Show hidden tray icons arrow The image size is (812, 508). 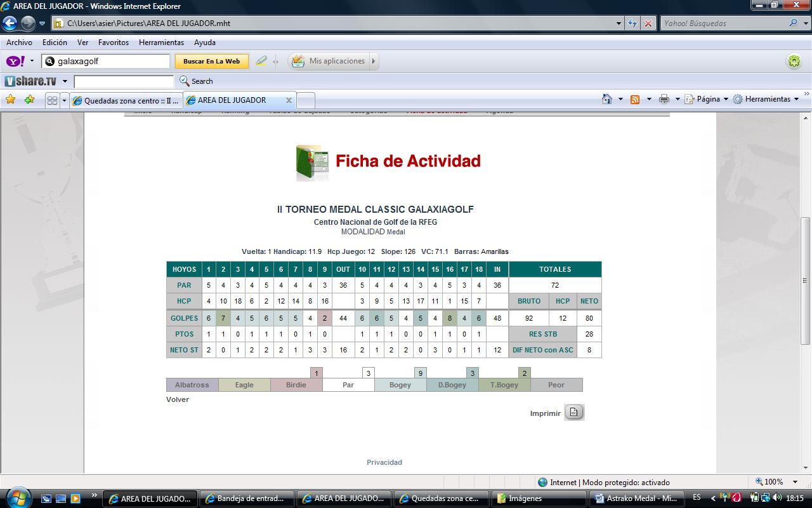[713, 498]
